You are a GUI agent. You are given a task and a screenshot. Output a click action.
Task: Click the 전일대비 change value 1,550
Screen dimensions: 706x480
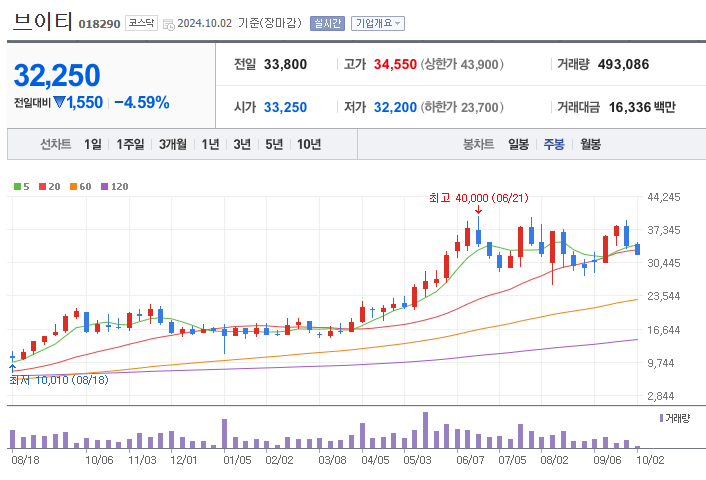85,102
